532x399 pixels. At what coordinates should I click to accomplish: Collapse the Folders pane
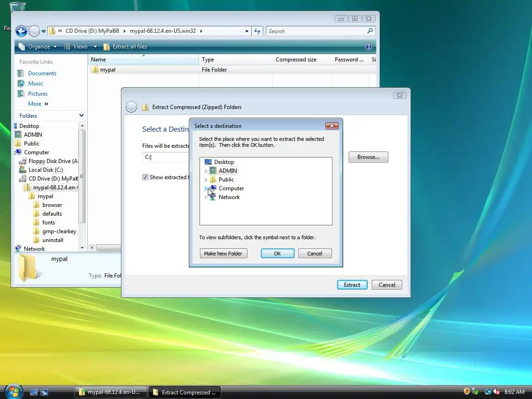pyautogui.click(x=81, y=116)
